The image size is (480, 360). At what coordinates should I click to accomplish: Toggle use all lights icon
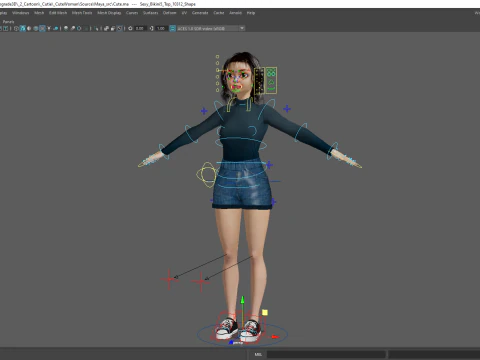(49, 28)
